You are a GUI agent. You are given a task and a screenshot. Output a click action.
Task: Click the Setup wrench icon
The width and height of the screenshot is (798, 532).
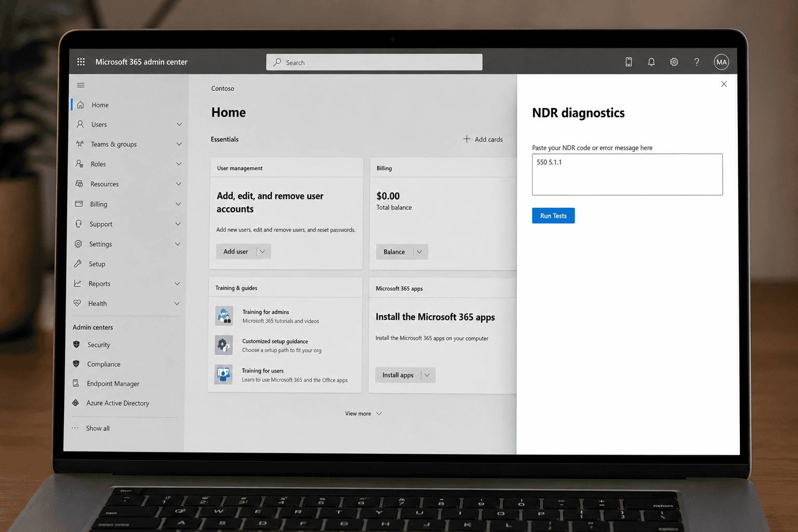[78, 263]
